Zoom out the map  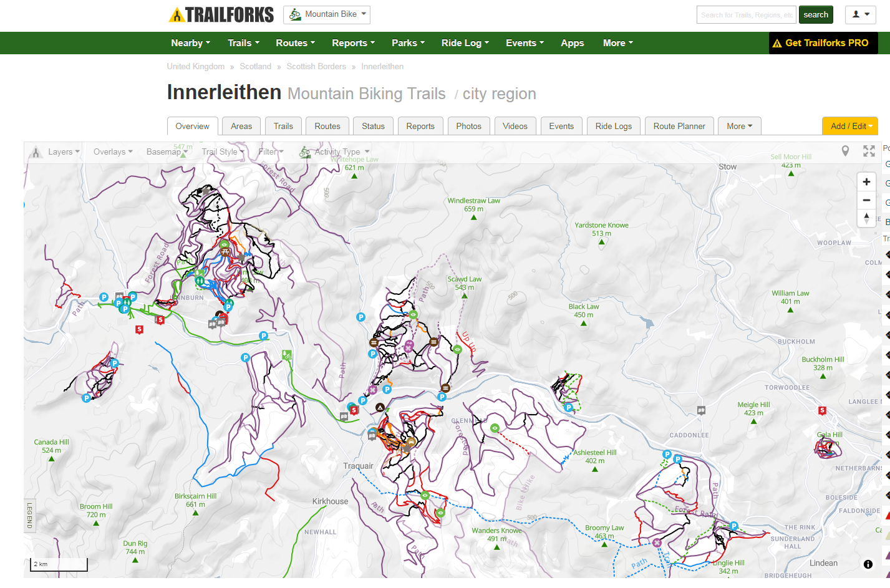(x=866, y=200)
